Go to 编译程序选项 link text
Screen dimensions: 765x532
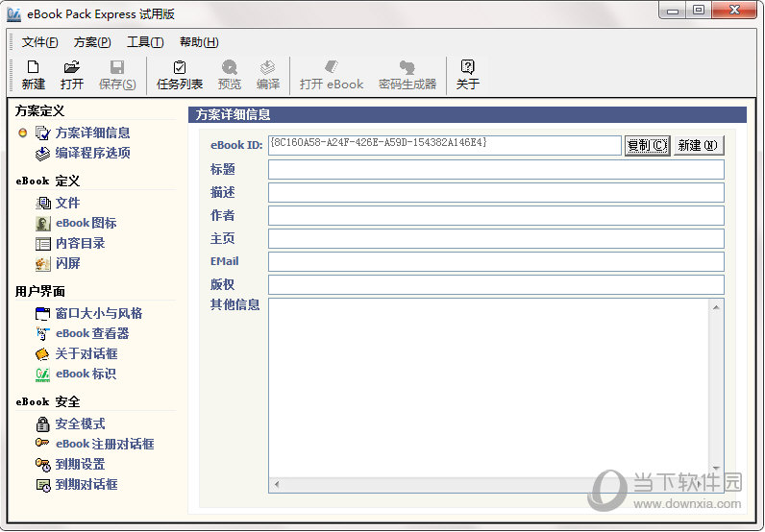[x=92, y=153]
